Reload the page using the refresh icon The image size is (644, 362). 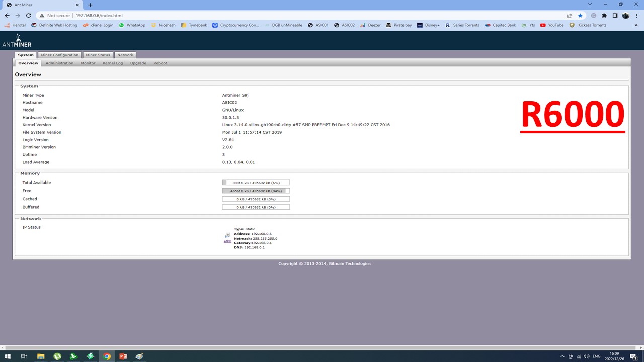tap(28, 16)
